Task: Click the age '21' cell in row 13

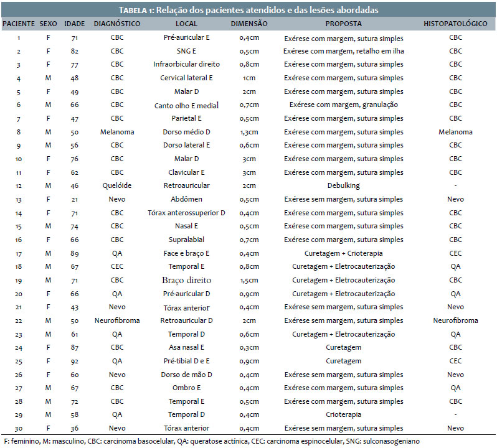Action: click(75, 200)
